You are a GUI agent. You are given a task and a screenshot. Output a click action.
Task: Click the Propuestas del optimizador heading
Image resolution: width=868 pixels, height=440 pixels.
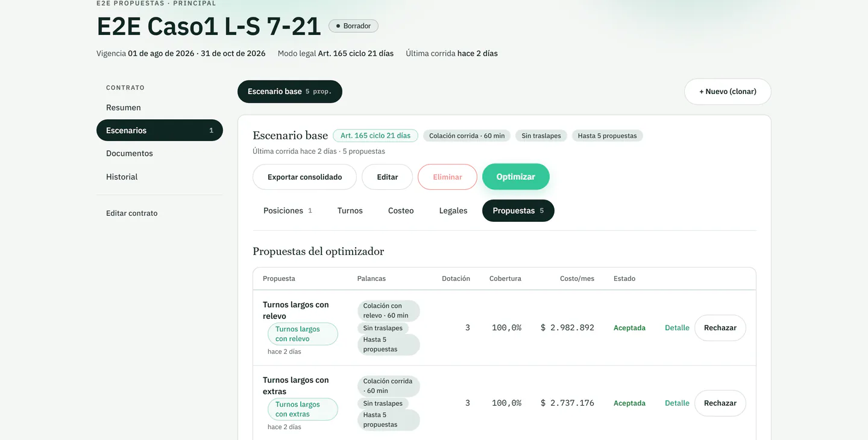318,251
